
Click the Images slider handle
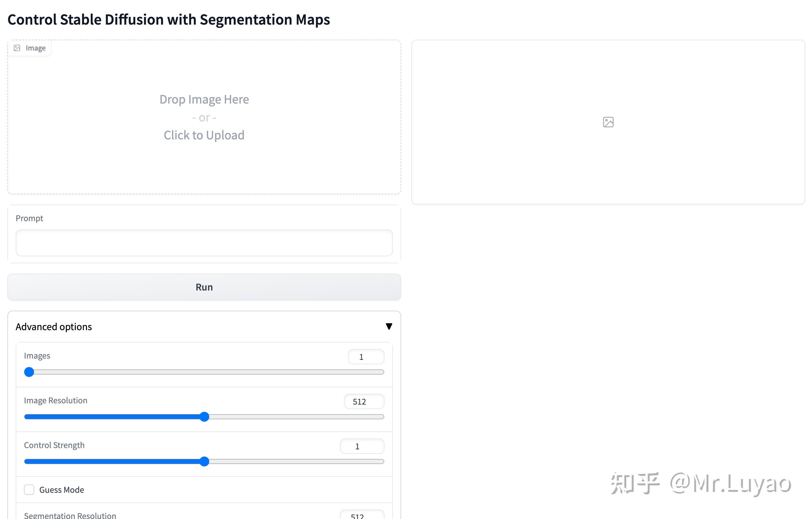[29, 372]
